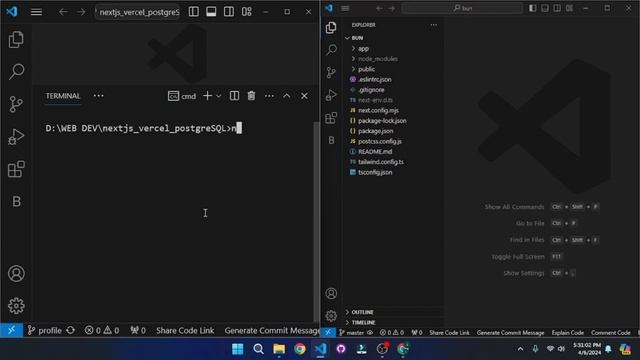Maximize terminal panel size with chevron
This screenshot has height=360, width=640.
click(x=287, y=96)
